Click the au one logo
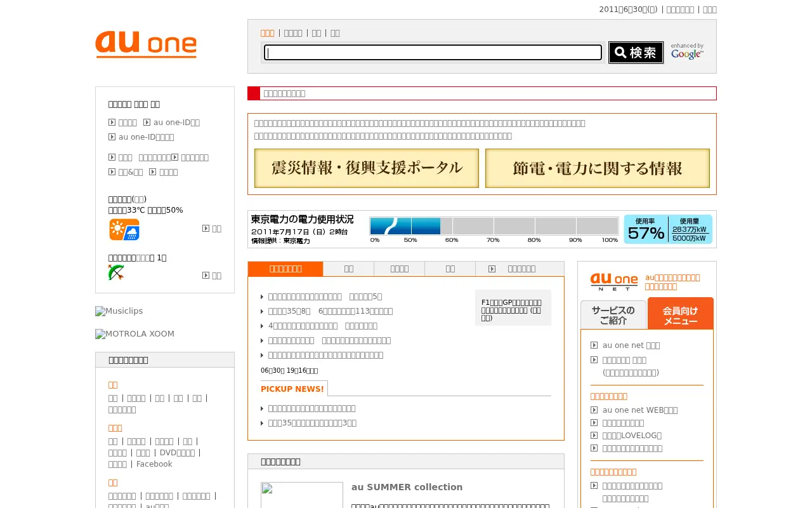The image size is (812, 508). pos(146,44)
